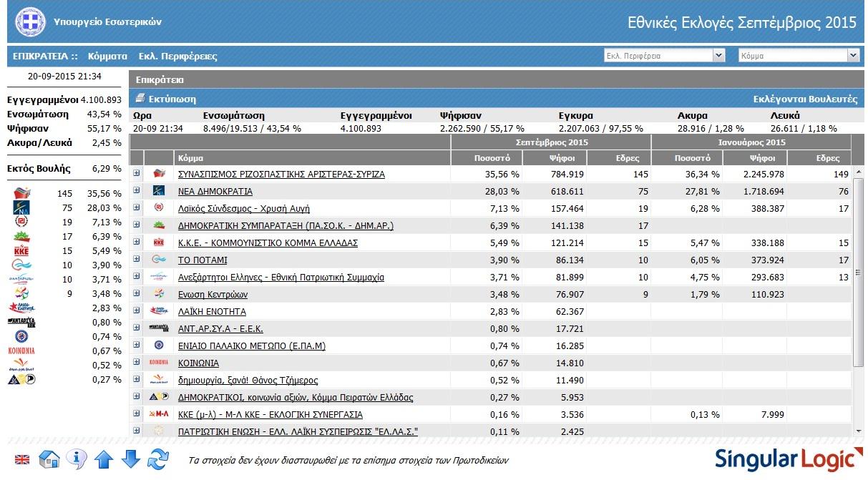The height and width of the screenshot is (480, 868).
Task: Expand the Ανεξάρτητοι Έλληνες row
Action: tap(136, 276)
